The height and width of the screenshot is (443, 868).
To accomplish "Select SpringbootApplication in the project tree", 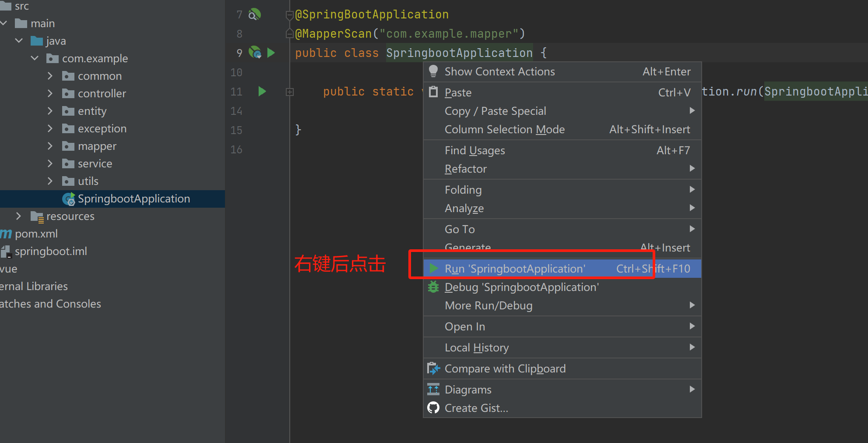I will pos(112,198).
